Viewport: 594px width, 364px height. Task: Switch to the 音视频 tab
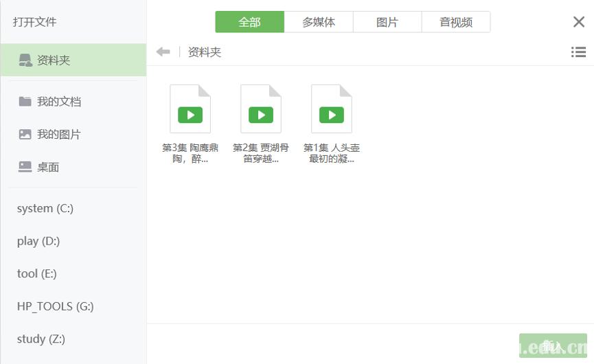[x=456, y=22]
